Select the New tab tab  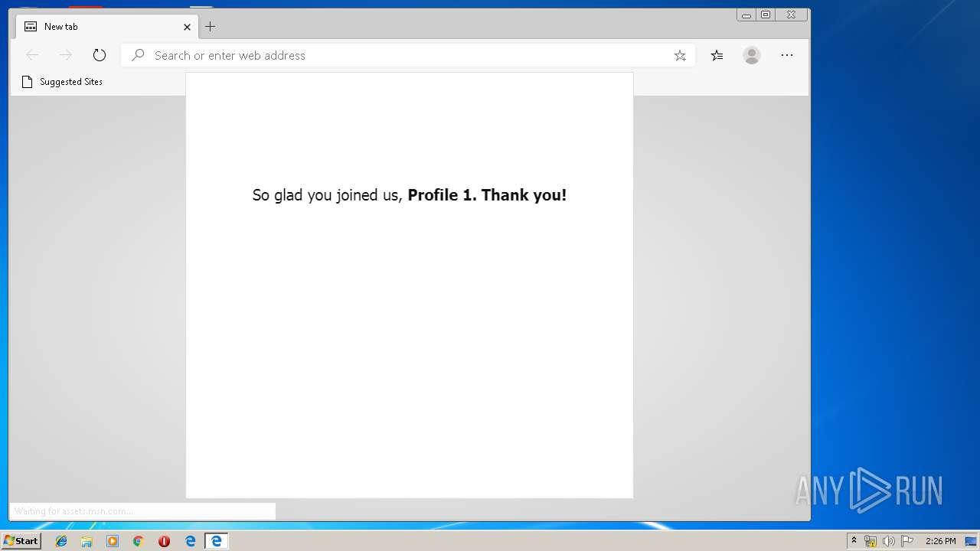(107, 27)
